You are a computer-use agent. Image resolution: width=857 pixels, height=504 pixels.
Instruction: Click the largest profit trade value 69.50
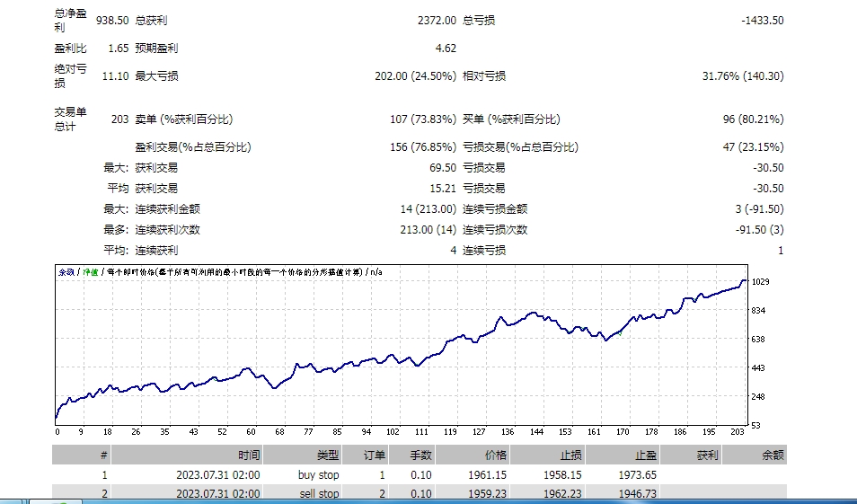pos(443,168)
